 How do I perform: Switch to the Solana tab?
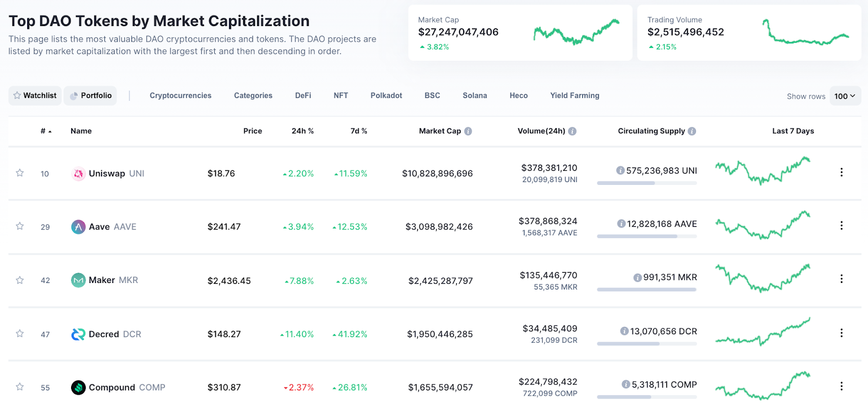click(x=475, y=95)
